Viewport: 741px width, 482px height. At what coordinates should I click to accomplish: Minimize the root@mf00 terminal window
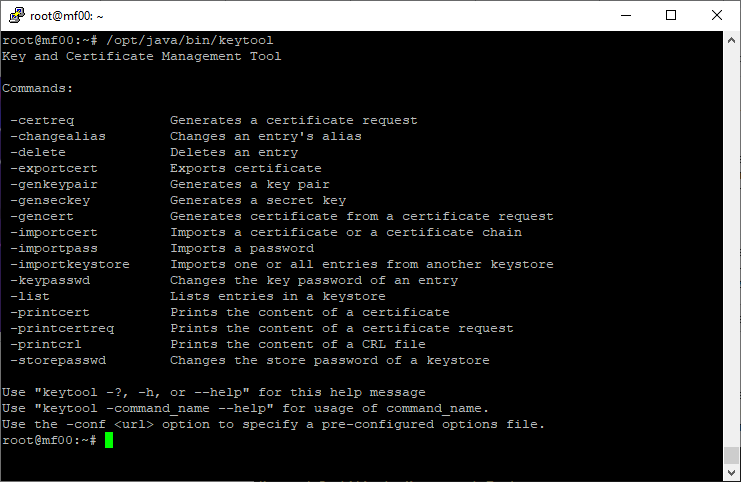[x=626, y=15]
